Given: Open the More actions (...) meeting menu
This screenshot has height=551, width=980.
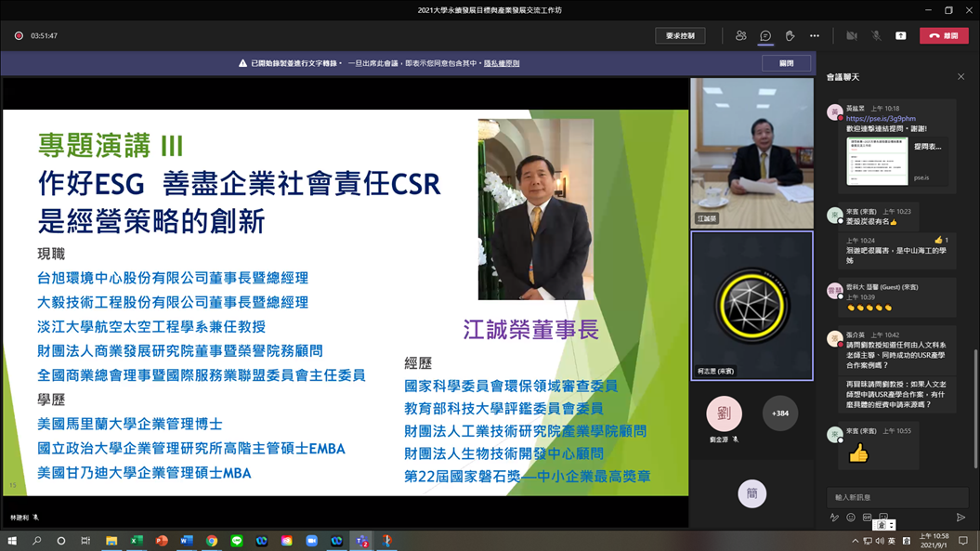Looking at the screenshot, I should (814, 34).
